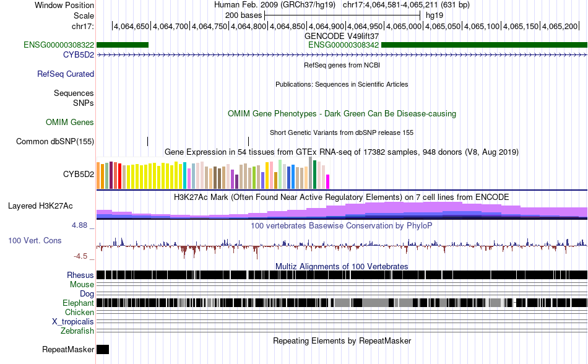The width and height of the screenshot is (588, 364).
Task: Open Common dbSNP(155) track label
Action: point(55,141)
